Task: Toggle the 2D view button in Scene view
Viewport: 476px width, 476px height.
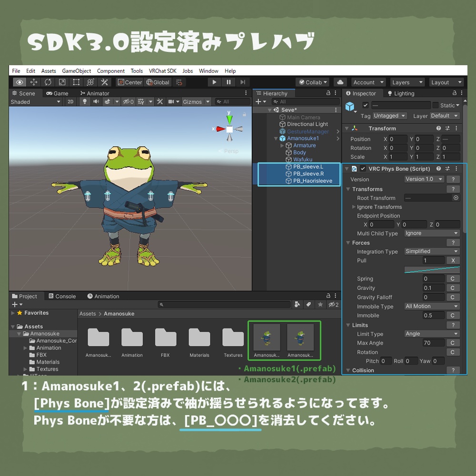Action: click(70, 101)
